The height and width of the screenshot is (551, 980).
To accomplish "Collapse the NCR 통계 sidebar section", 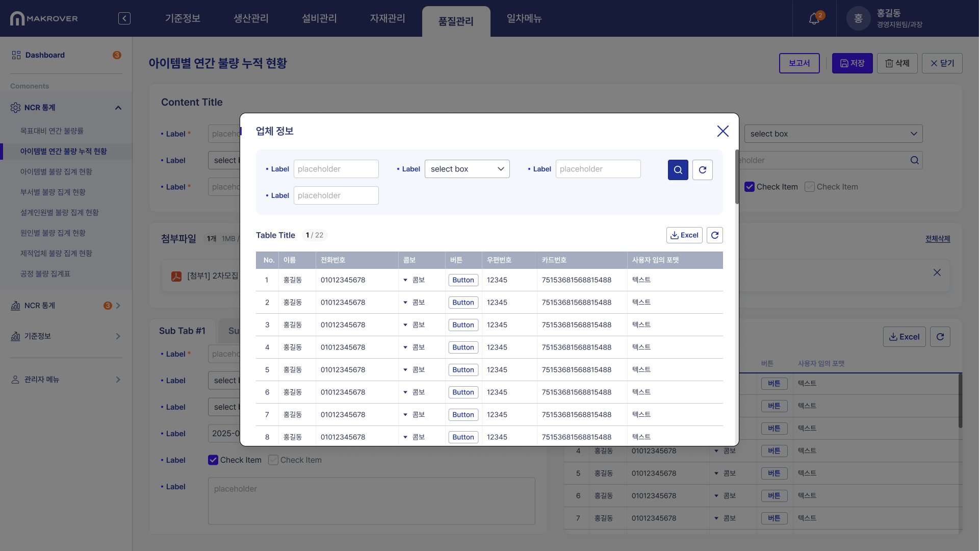I will [x=118, y=108].
